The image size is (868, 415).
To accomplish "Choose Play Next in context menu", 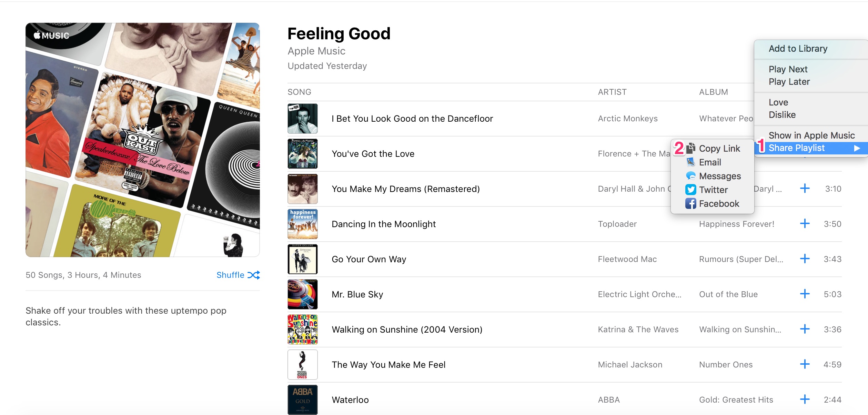I will 788,69.
